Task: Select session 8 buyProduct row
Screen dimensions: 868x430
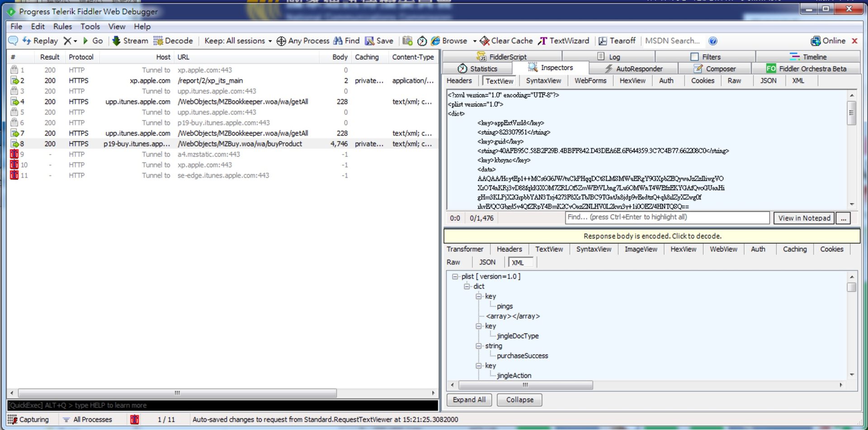Action: 222,144
